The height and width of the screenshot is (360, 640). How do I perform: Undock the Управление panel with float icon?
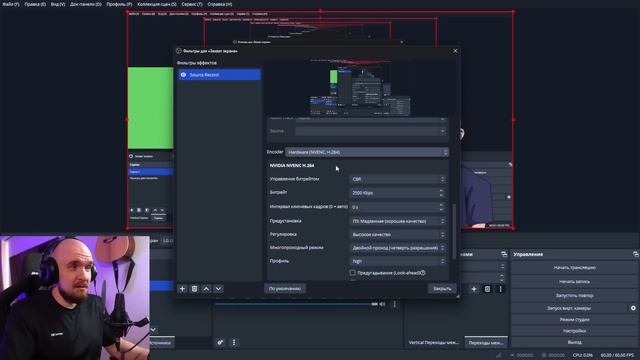point(636,254)
